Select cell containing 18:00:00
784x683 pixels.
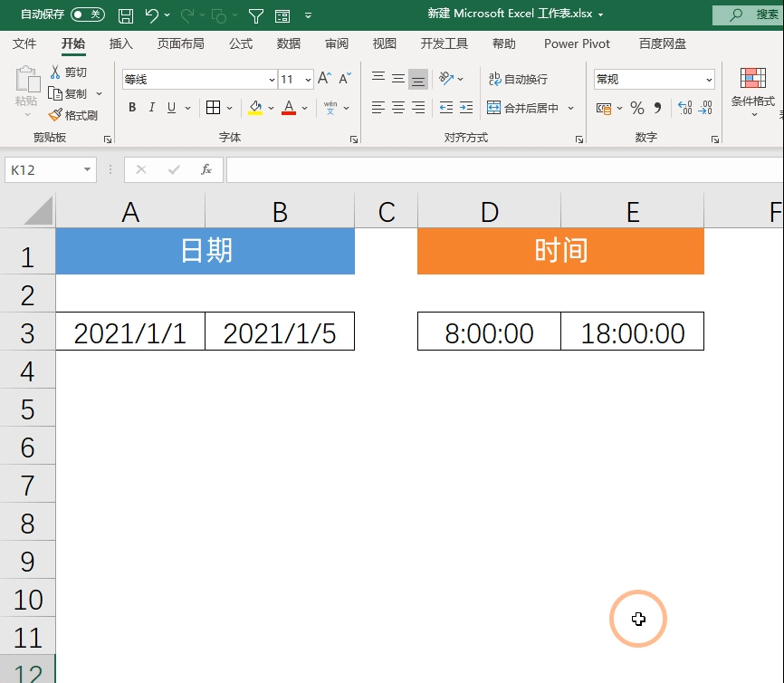[633, 332]
